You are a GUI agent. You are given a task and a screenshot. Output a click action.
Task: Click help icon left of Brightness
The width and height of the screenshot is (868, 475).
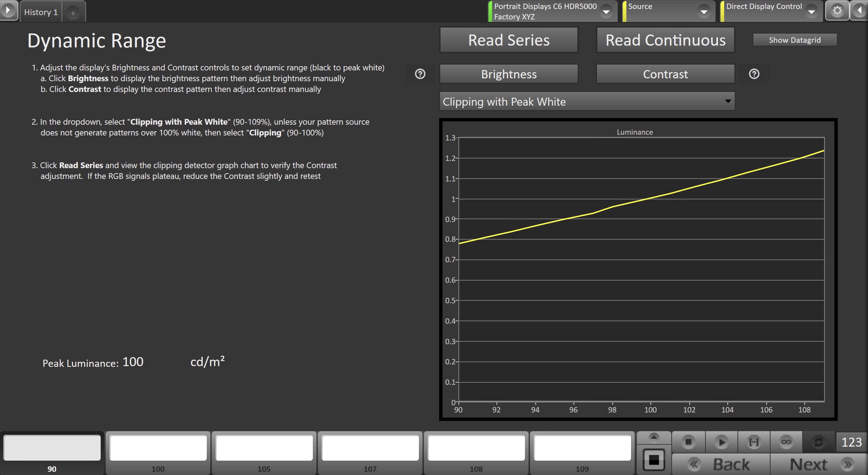coord(420,74)
